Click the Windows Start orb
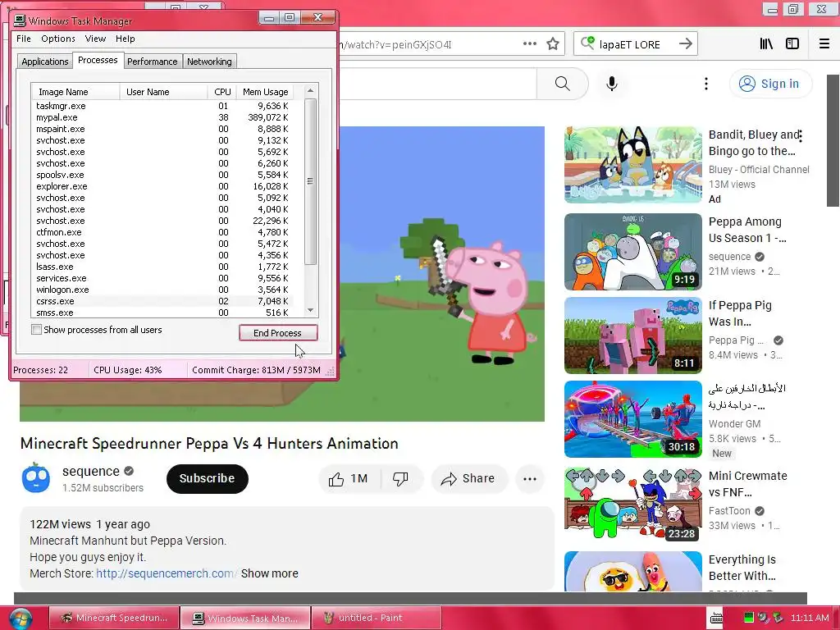 (20, 619)
